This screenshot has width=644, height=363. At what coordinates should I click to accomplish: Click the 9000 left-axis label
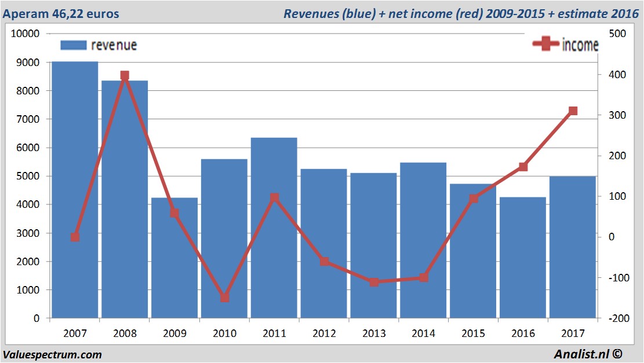[28, 63]
